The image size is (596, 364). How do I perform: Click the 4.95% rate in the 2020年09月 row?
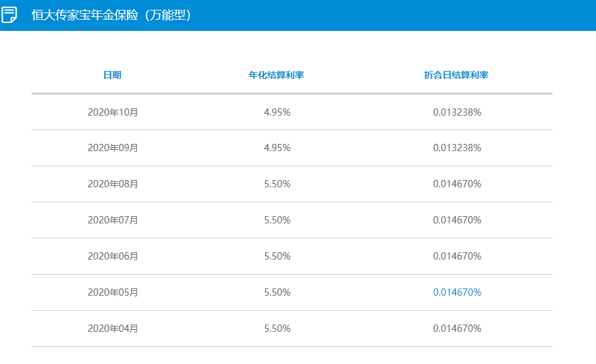click(x=277, y=148)
